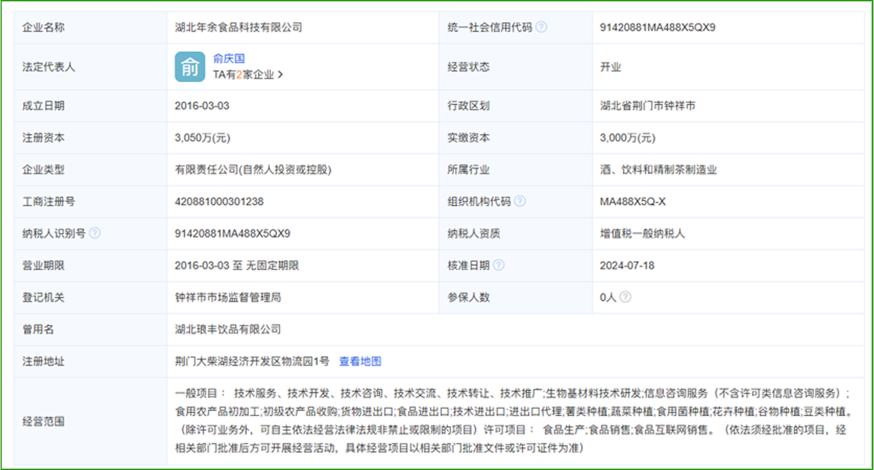874x470 pixels.
Task: Click the help icon beside 统一社会信用代码
Action: [x=541, y=27]
